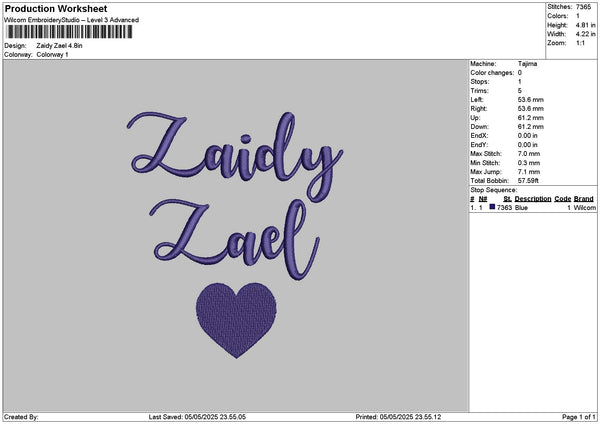This screenshot has width=600, height=424.
Task: Click the barcode under the worksheet title
Action: coord(69,32)
